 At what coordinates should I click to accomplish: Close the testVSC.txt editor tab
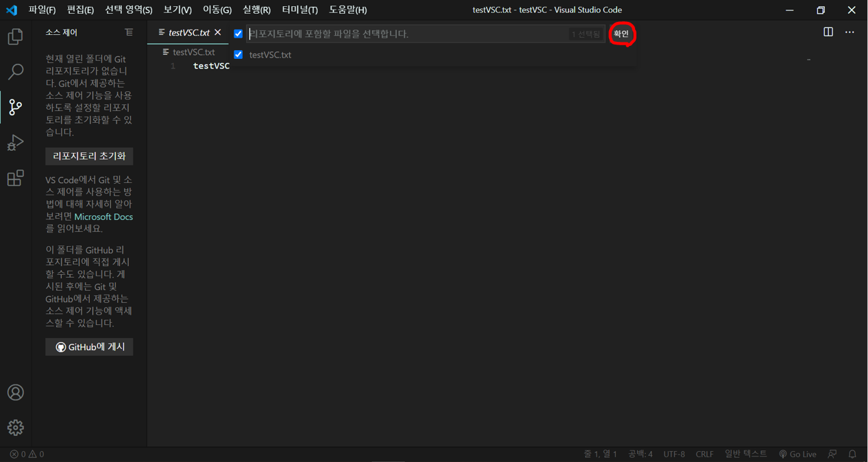tap(218, 32)
